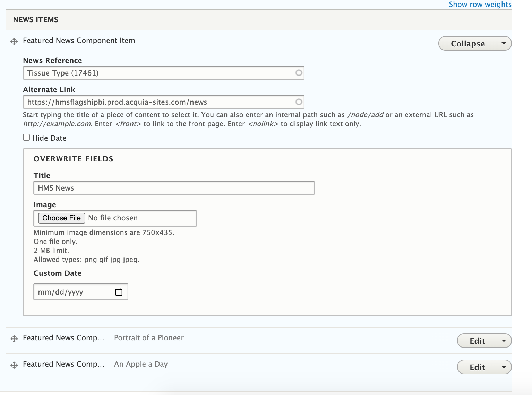Click the drag handle on the An Apple a Day row

tap(14, 365)
